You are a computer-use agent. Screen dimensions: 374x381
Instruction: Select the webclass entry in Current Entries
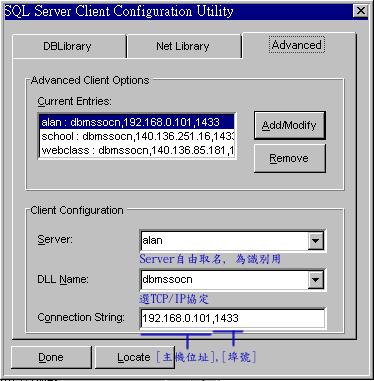pyautogui.click(x=137, y=150)
